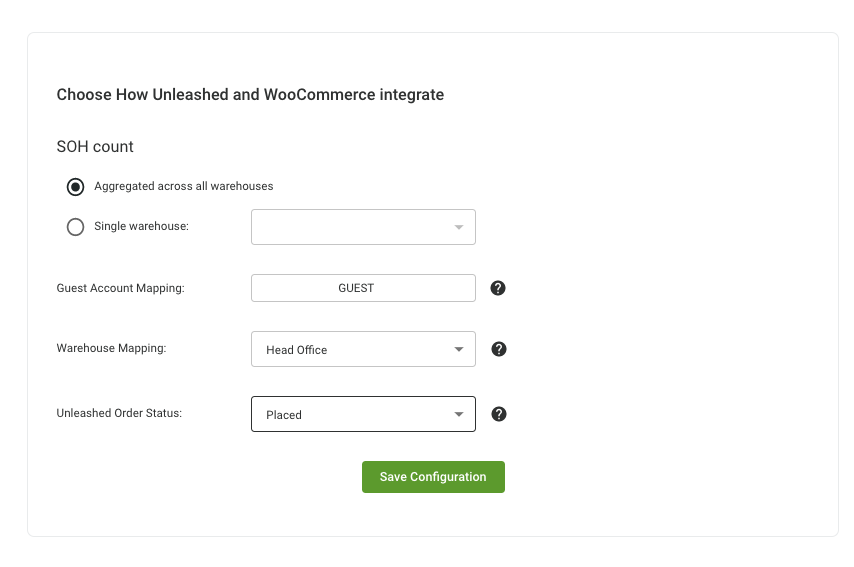
Task: Click the 'Choose How Unleashed and WooCommerce integrate' heading
Action: [x=250, y=95]
